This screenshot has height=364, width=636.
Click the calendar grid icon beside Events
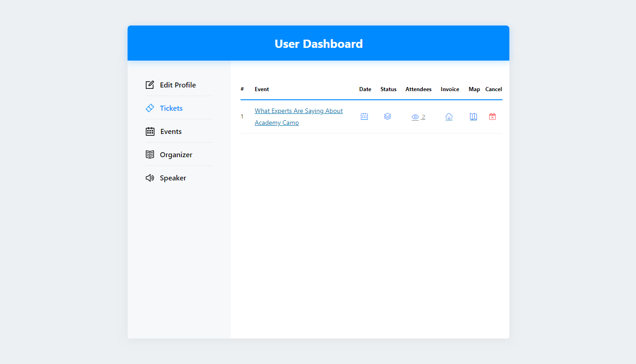tap(150, 131)
